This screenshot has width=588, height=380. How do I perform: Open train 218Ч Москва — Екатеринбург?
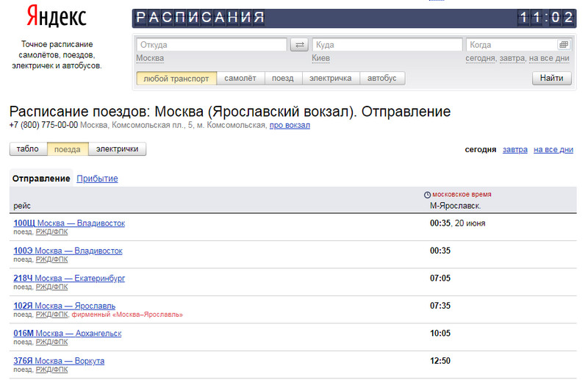point(69,279)
